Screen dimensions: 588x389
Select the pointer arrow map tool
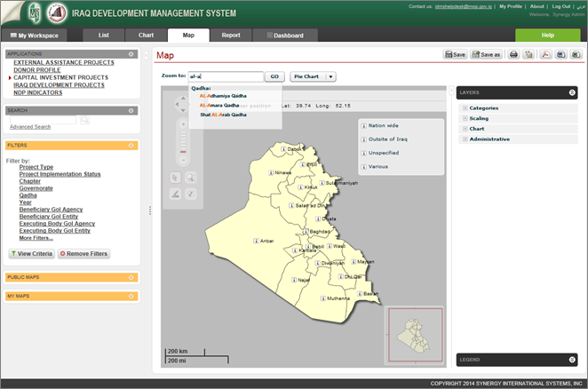[x=175, y=178]
